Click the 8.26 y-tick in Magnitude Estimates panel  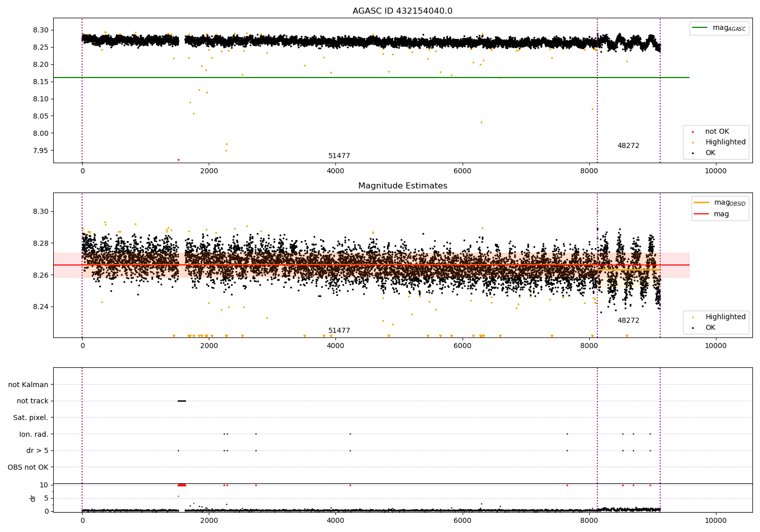[42, 276]
